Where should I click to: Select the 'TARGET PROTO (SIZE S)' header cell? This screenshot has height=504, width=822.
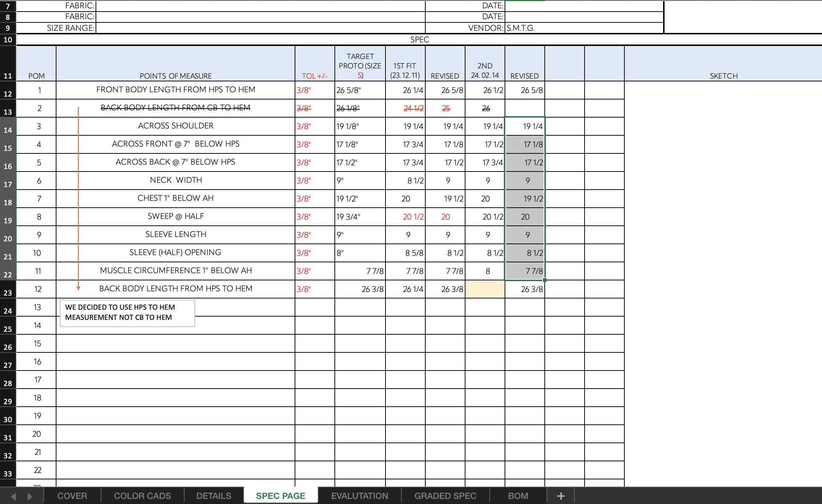click(x=360, y=63)
